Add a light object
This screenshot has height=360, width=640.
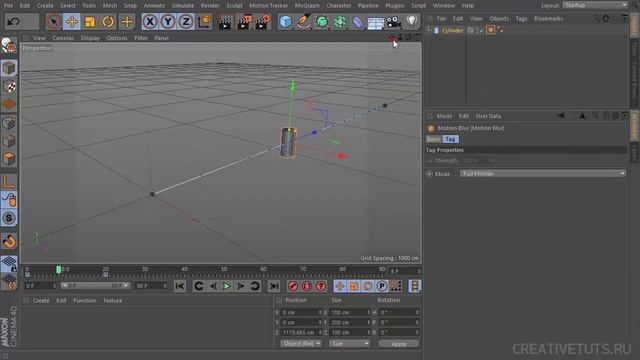(412, 21)
